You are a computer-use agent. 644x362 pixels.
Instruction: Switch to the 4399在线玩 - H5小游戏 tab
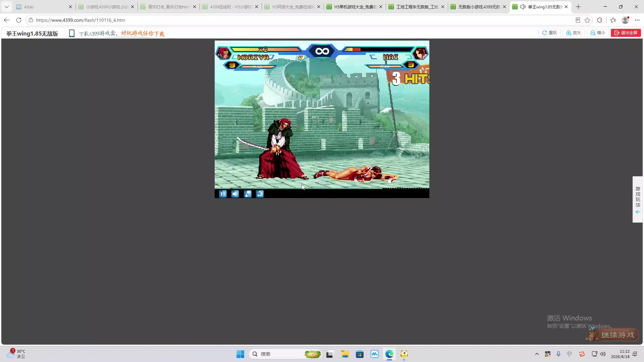(x=230, y=7)
